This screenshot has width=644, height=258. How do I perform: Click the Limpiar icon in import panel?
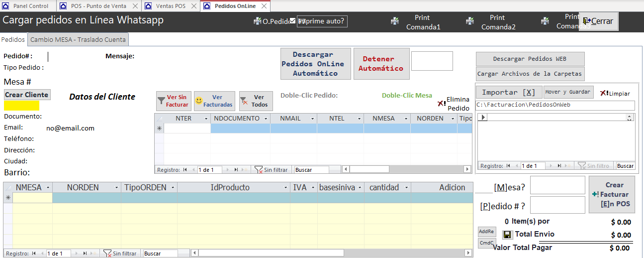(x=604, y=93)
